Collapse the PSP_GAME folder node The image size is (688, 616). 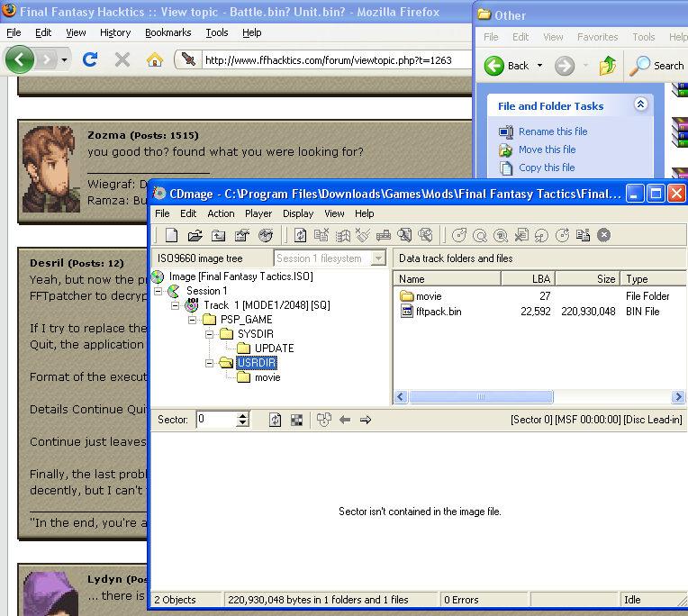(192, 320)
